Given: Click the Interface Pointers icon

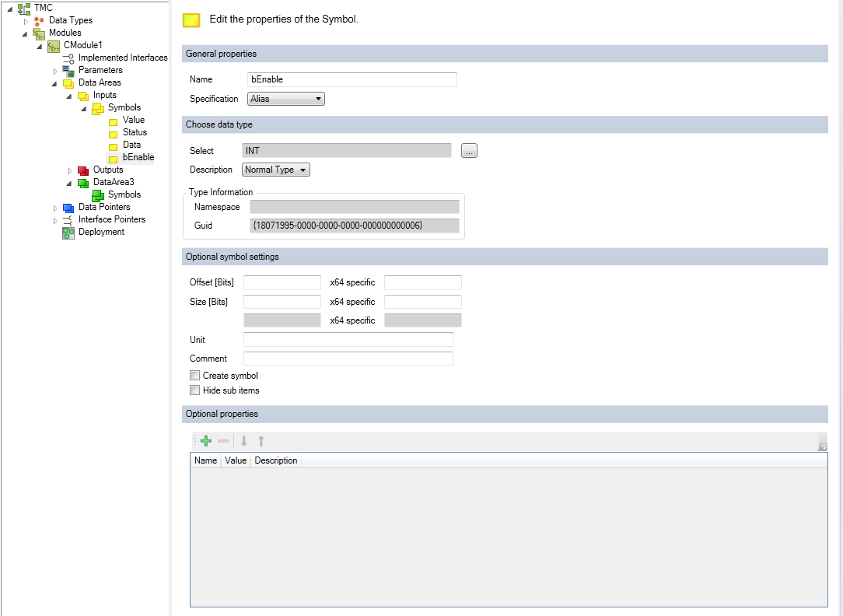Looking at the screenshot, I should 68,220.
